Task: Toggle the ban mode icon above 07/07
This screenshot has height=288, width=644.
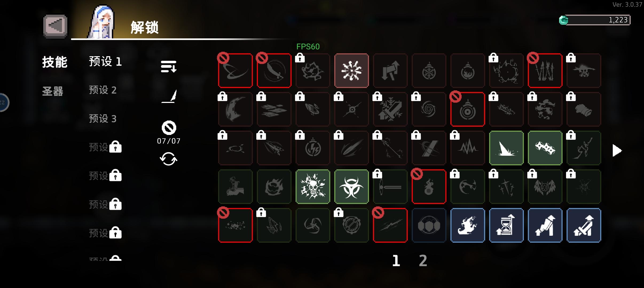Action: pos(169,128)
